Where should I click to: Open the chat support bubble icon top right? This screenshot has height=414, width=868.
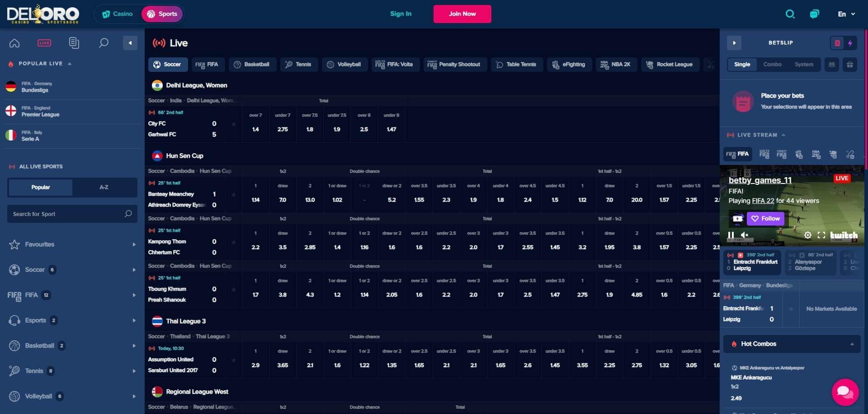click(815, 14)
